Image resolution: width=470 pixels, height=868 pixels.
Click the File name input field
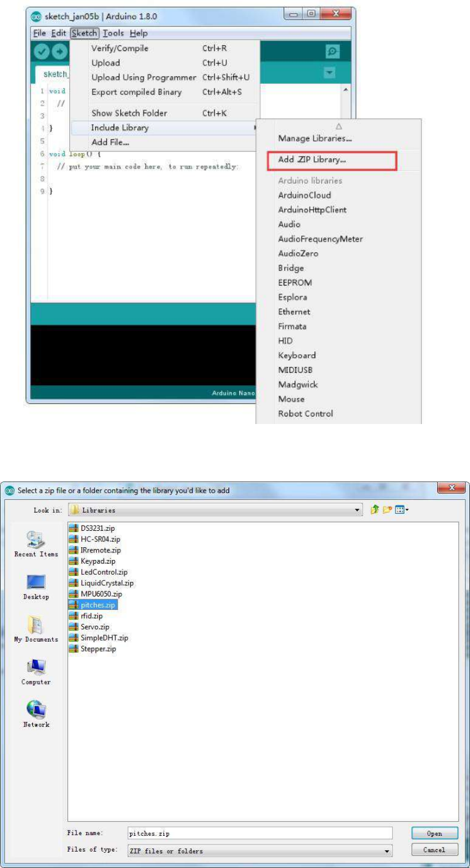click(259, 833)
